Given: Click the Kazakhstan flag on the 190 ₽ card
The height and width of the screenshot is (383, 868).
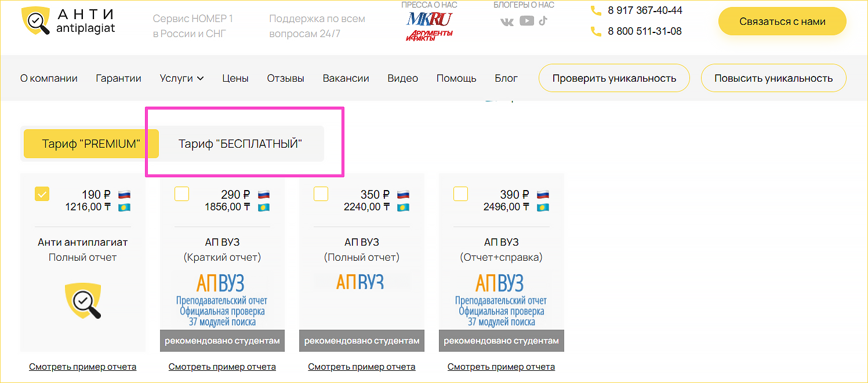Looking at the screenshot, I should pos(124,207).
